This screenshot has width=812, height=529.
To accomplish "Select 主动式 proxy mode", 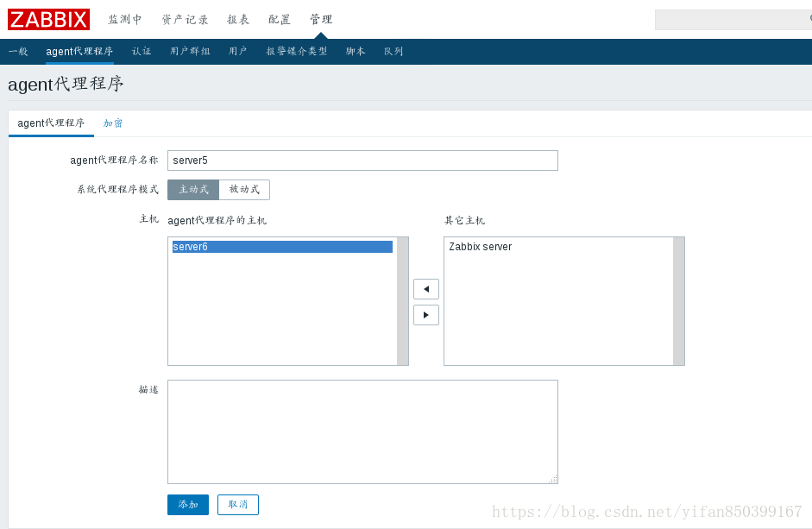I will [x=193, y=190].
